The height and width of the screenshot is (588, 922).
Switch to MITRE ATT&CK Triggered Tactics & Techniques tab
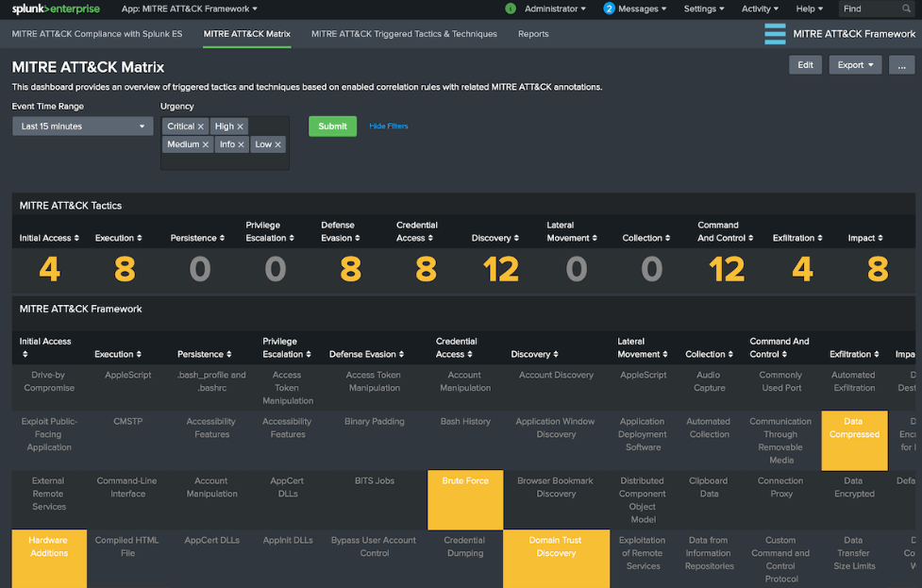pos(403,34)
